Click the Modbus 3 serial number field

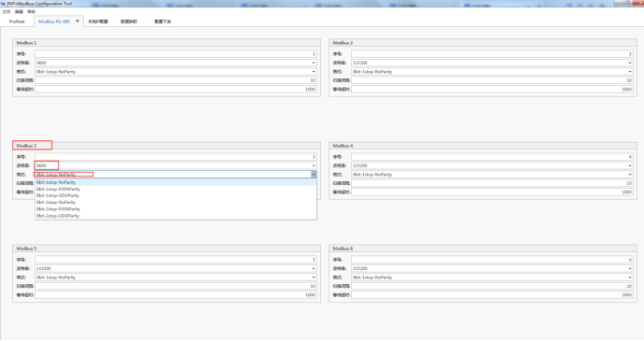pos(175,157)
